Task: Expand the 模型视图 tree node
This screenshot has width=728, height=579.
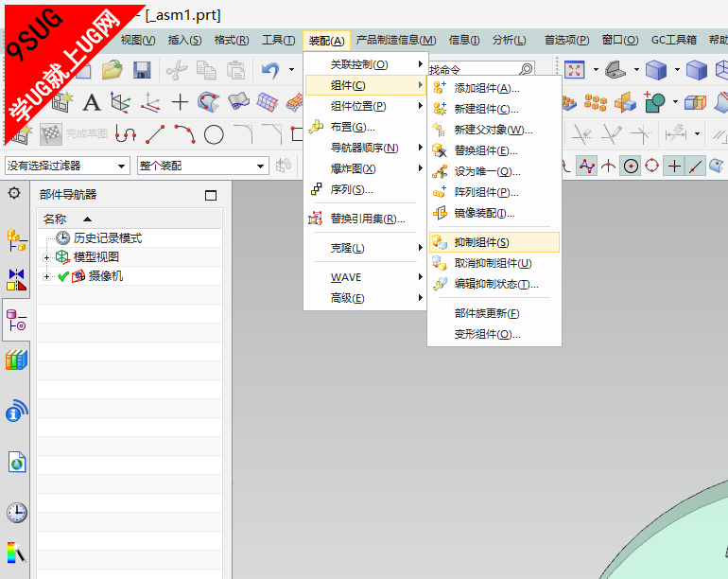Action: [x=46, y=257]
